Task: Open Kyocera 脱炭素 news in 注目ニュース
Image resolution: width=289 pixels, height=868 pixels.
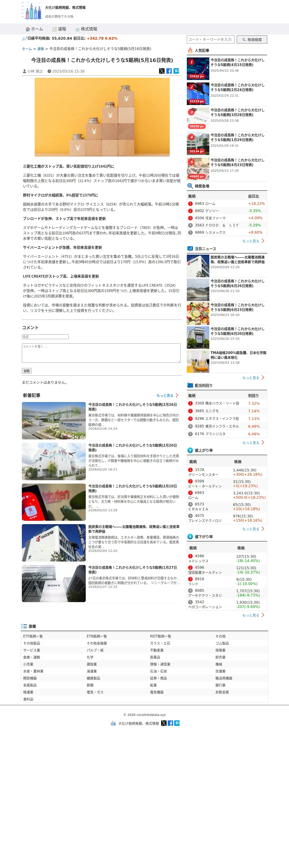Action: 238,259
